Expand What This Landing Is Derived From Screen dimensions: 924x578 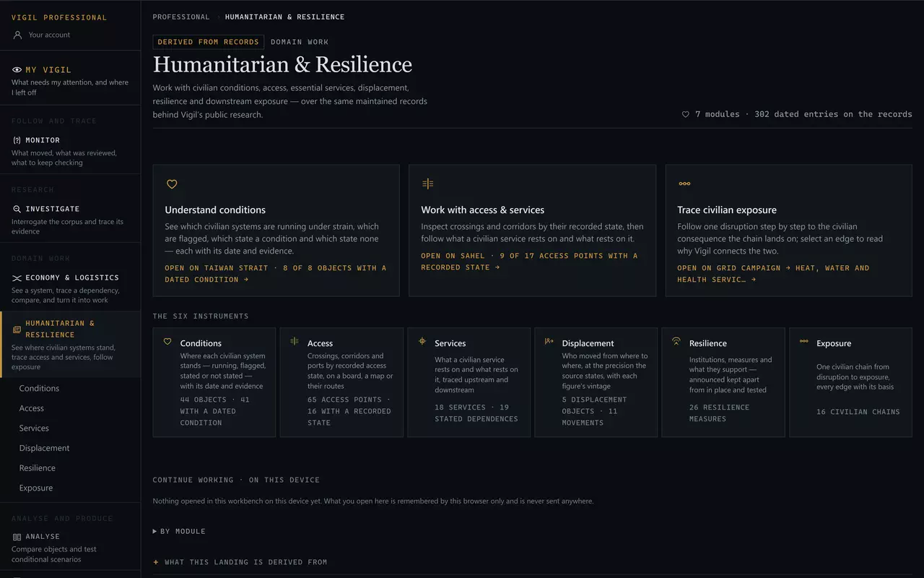pyautogui.click(x=240, y=562)
